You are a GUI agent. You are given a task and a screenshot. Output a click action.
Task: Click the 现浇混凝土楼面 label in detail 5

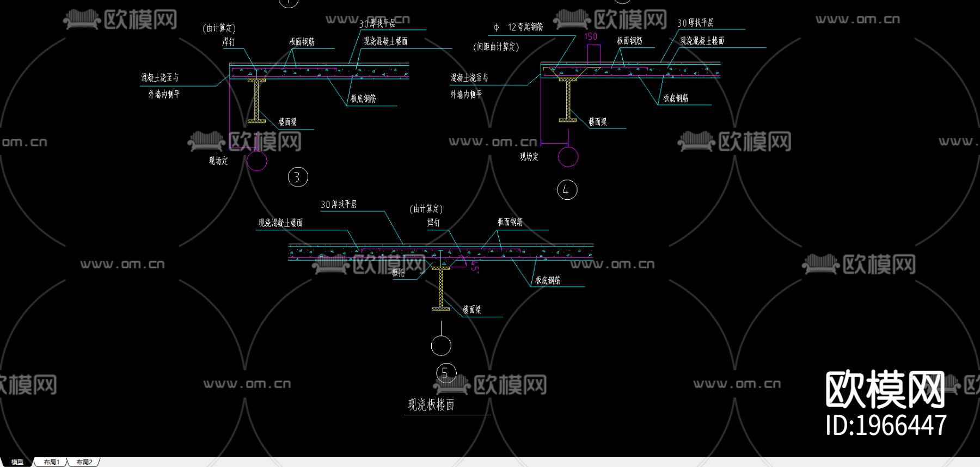280,223
